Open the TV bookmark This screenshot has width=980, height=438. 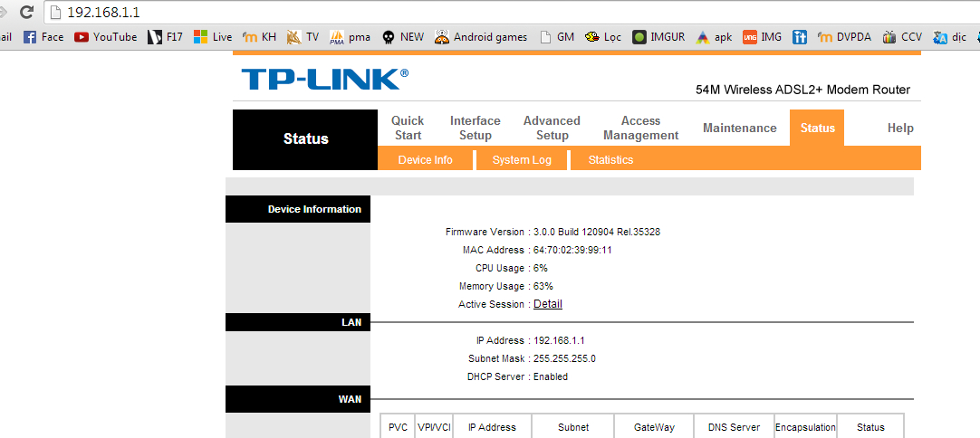click(303, 37)
